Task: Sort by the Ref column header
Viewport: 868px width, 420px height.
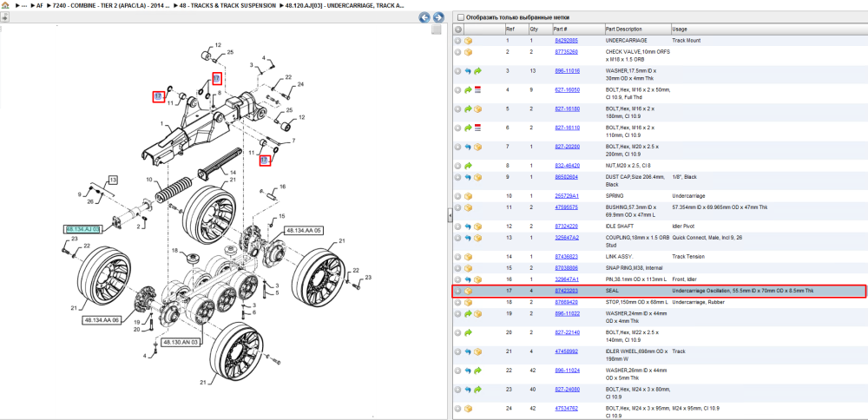Action: (516, 29)
